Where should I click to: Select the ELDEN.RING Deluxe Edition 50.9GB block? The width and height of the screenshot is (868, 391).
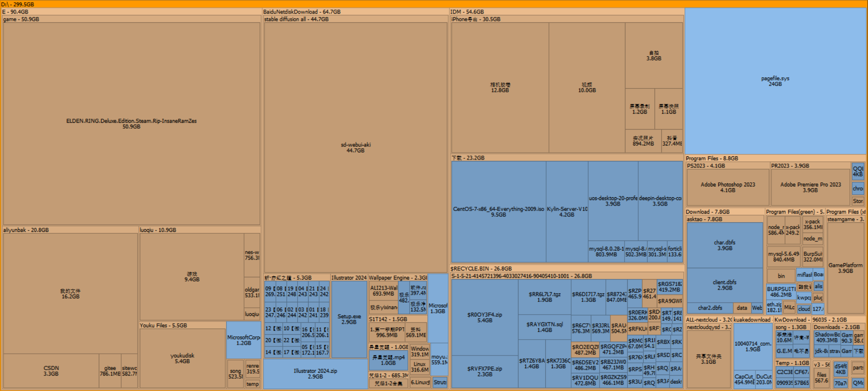pyautogui.click(x=132, y=124)
